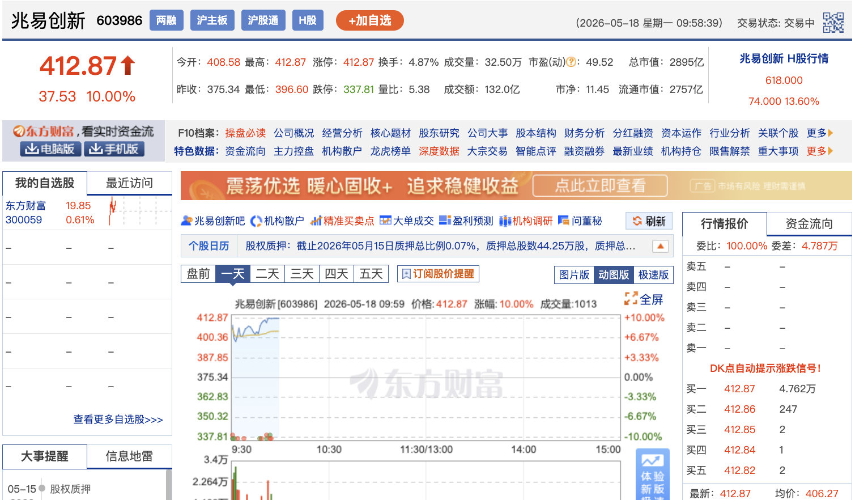Click the 两融 tag
The image size is (868, 500).
pyautogui.click(x=166, y=20)
